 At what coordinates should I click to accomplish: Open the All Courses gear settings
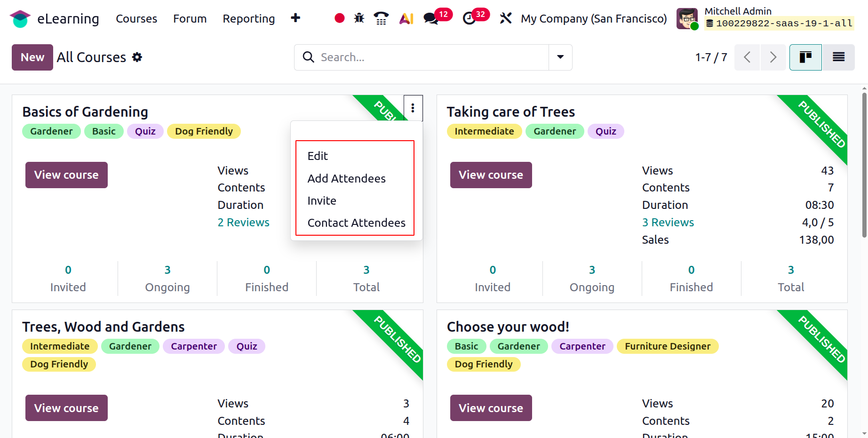click(x=137, y=57)
